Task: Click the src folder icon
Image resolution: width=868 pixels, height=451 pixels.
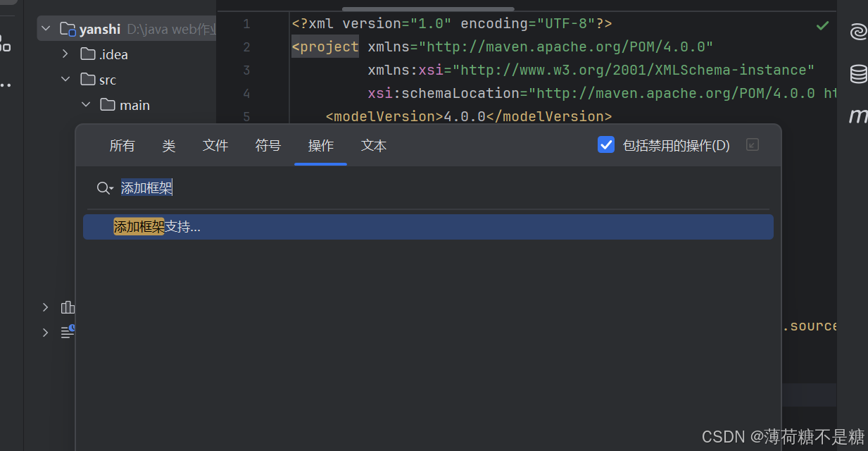Action: point(88,80)
